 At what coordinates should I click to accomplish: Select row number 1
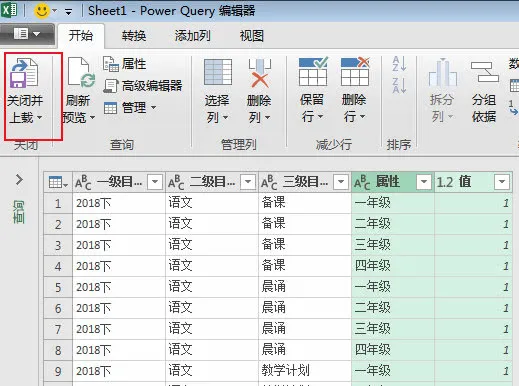(58, 203)
